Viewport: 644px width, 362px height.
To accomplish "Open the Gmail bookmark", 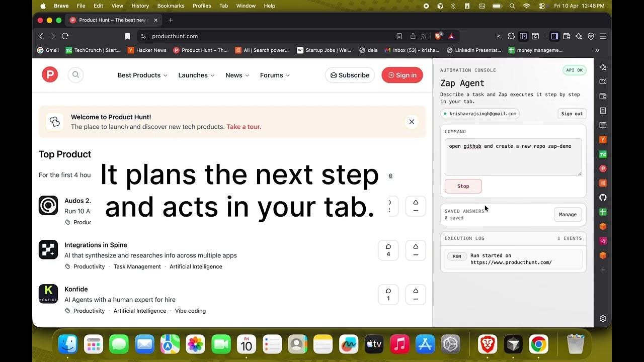I will click(48, 50).
